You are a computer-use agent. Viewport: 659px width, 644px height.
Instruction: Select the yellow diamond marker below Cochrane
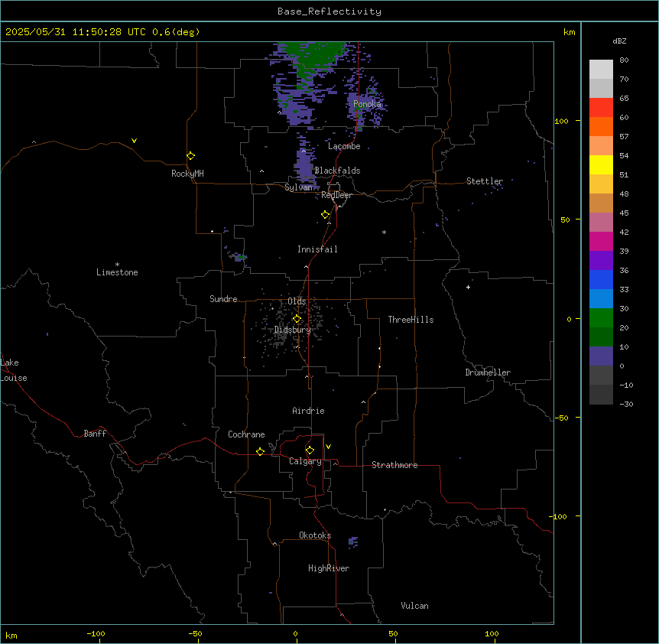tap(260, 451)
